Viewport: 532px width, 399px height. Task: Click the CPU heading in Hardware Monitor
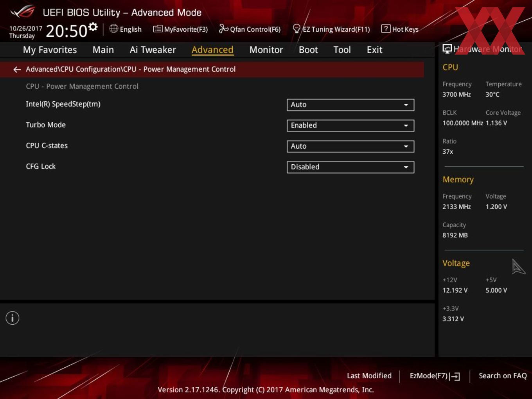(x=450, y=67)
